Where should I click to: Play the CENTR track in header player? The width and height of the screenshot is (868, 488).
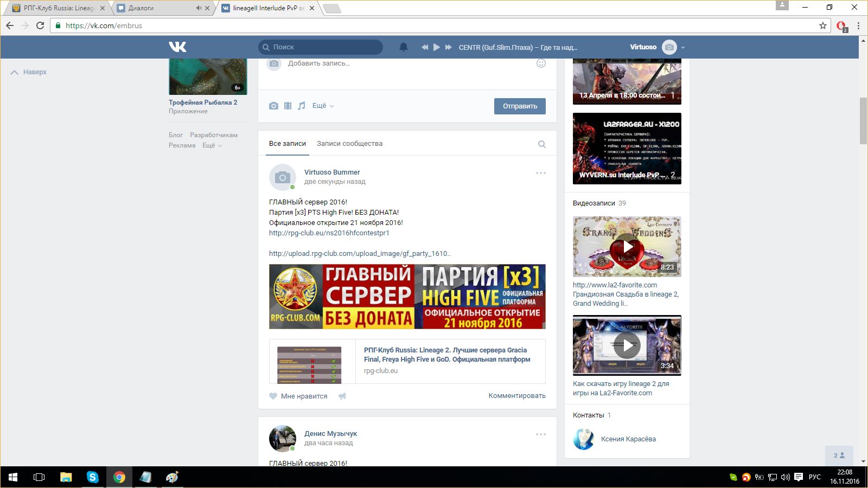(x=436, y=47)
